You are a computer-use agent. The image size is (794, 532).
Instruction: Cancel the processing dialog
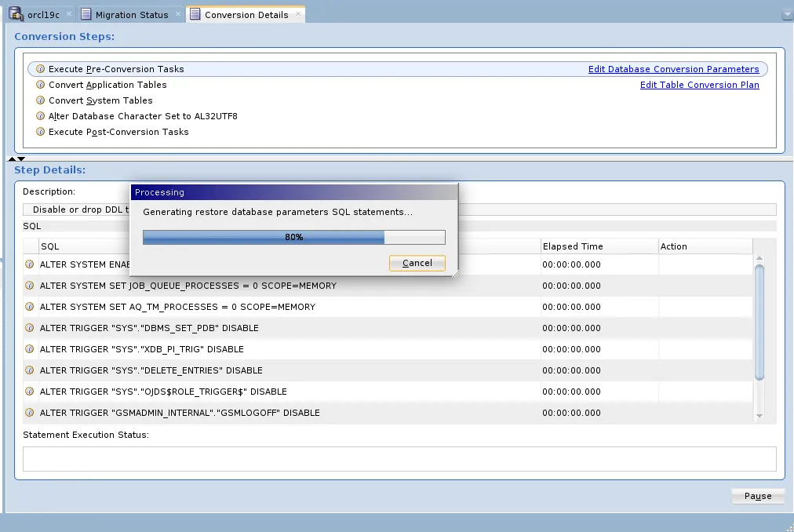[x=417, y=263]
